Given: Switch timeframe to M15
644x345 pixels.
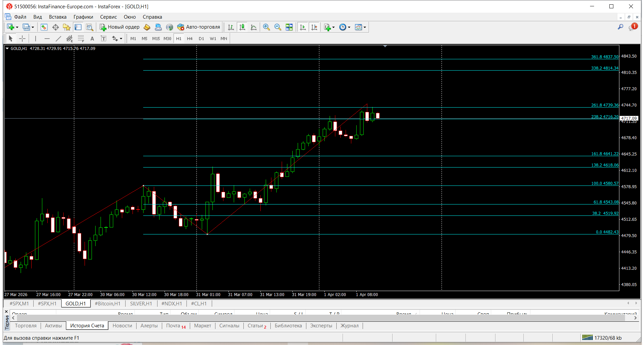Looking at the screenshot, I should pos(156,39).
